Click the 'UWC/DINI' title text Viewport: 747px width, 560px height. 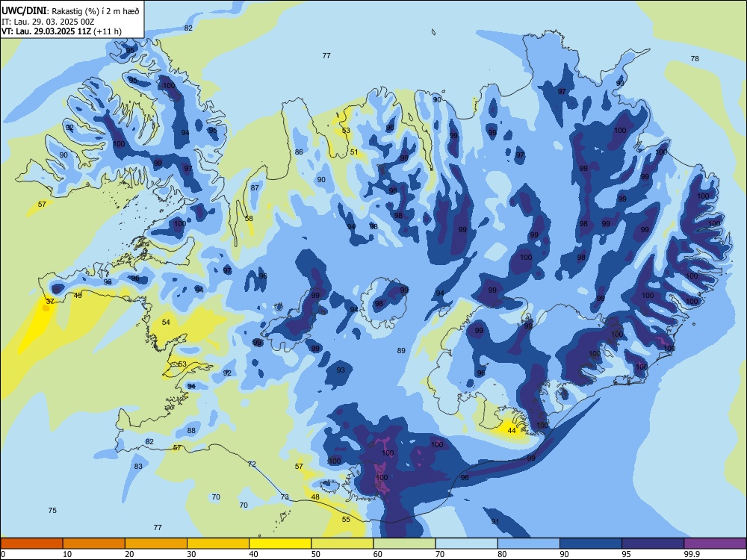pos(24,10)
